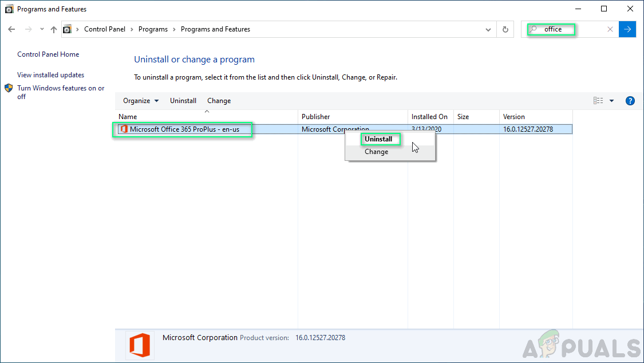Open the recent locations dropdown arrow

coord(42,29)
